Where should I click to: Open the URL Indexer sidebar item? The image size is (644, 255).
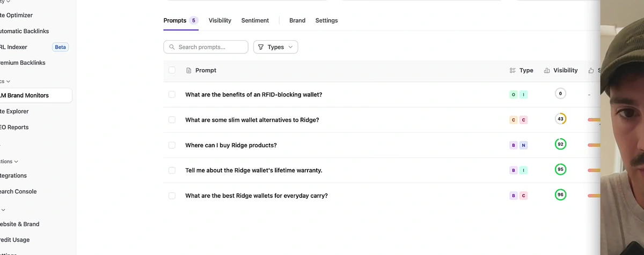pos(14,47)
